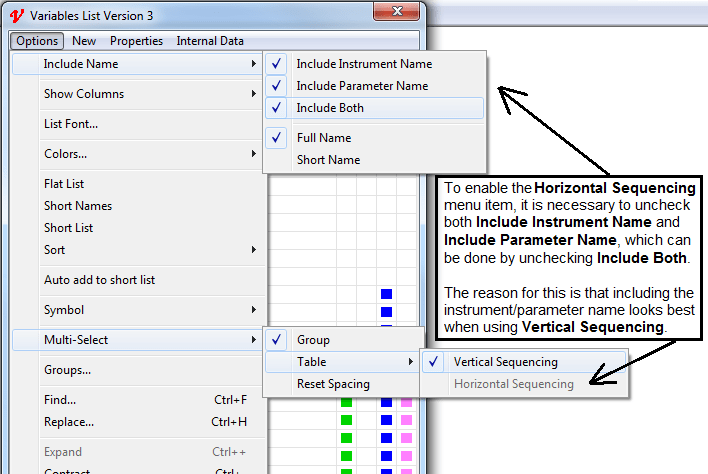Screen dimensions: 708x474
Task: Choose List Font... option
Action: coord(137,124)
